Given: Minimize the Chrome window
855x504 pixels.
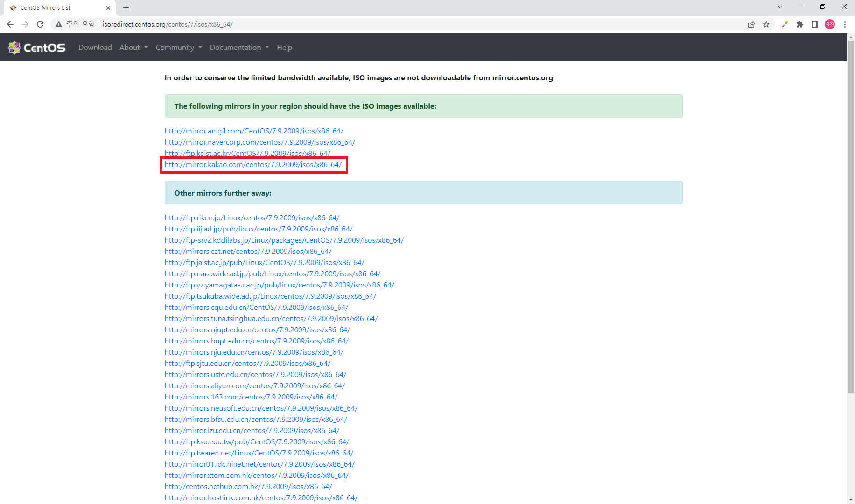Looking at the screenshot, I should 801,7.
